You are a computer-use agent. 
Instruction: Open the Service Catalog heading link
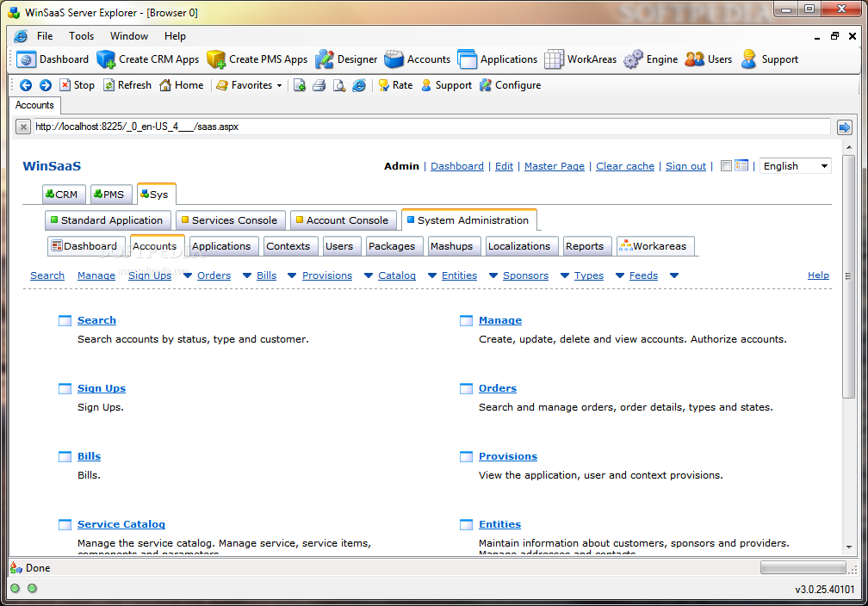(121, 524)
